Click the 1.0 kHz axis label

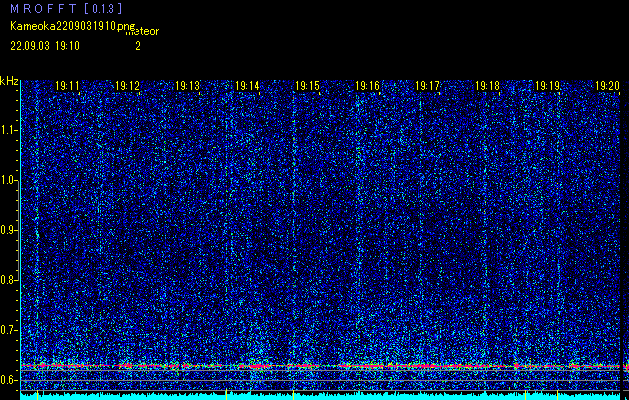pyautogui.click(x=7, y=181)
